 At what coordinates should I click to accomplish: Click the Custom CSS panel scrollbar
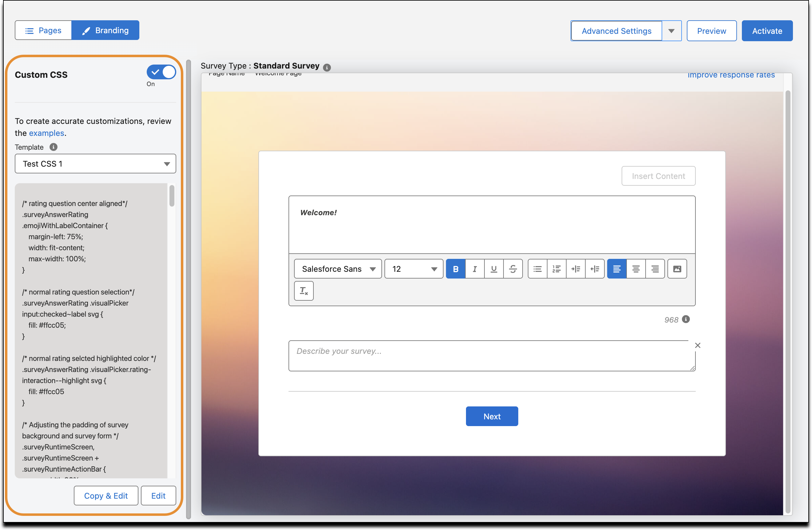[x=188, y=289]
